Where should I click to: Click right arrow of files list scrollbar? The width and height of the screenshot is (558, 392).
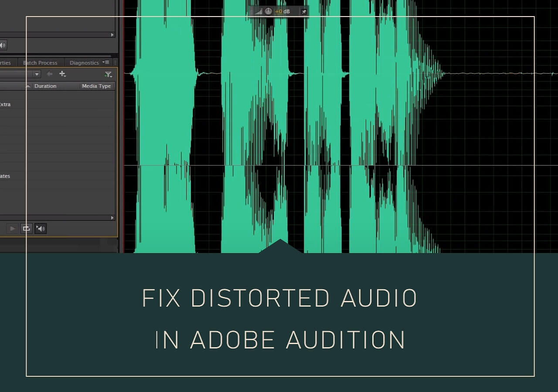[112, 217]
